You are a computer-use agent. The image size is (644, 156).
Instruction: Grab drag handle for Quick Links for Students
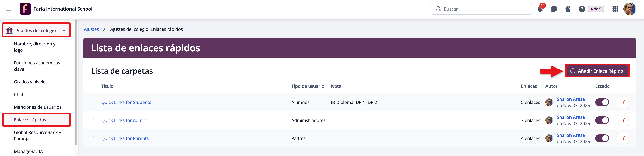pos(93,102)
